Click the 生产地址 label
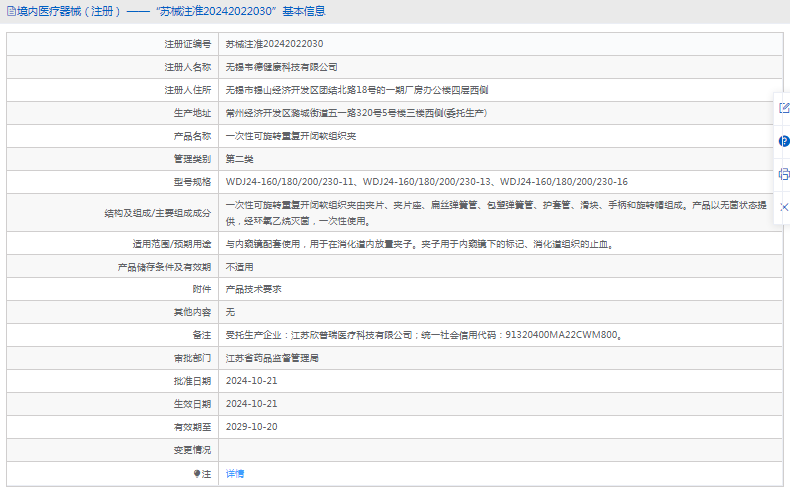Image resolution: width=790 pixels, height=491 pixels. coord(192,113)
